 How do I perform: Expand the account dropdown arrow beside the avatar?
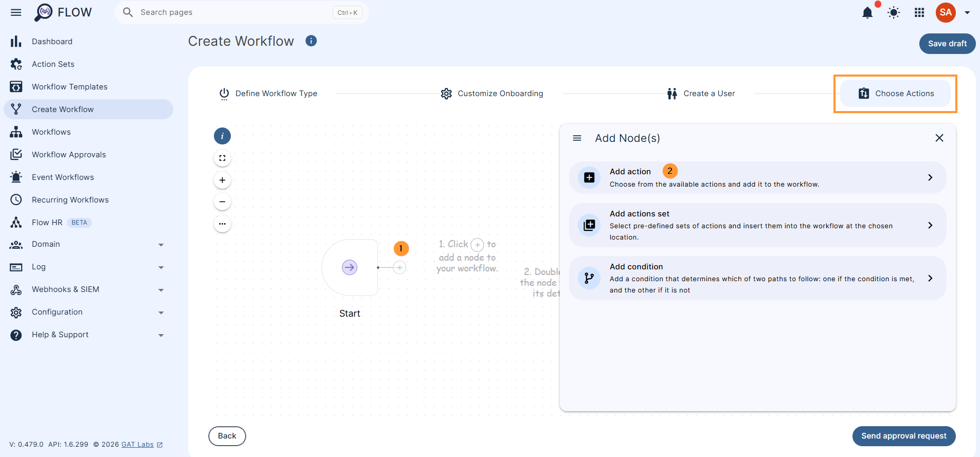(x=967, y=13)
